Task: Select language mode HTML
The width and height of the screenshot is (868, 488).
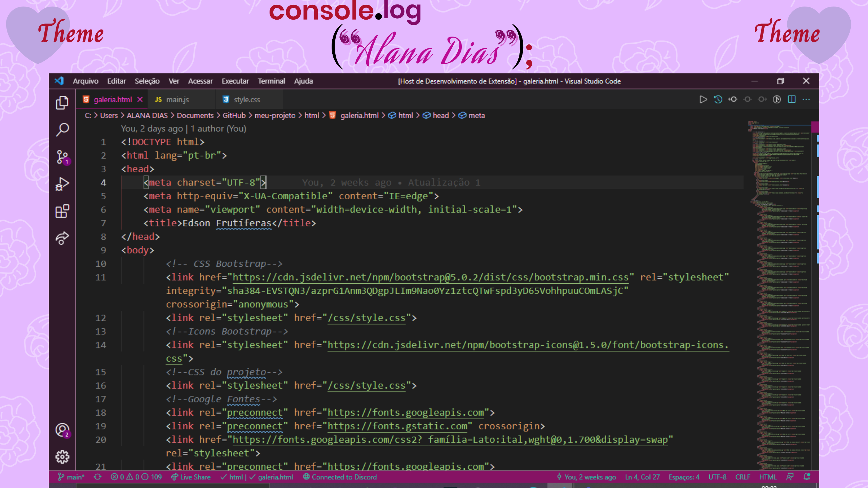Action: coord(768,477)
